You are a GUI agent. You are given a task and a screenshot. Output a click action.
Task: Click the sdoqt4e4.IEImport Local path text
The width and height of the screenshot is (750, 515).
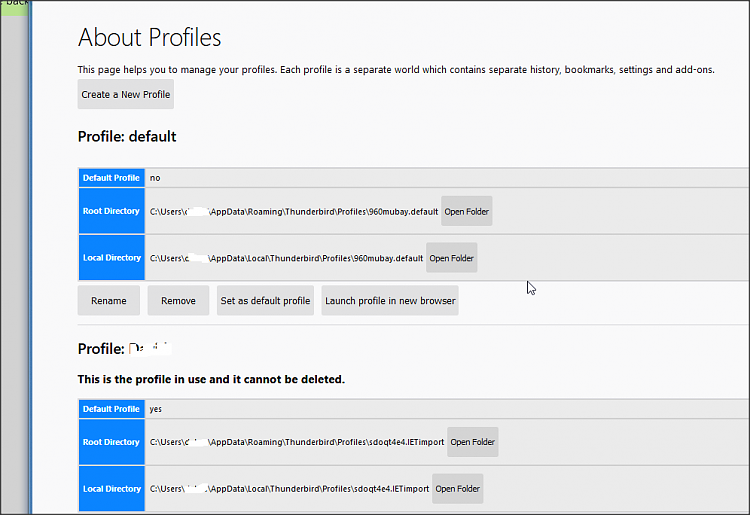289,489
